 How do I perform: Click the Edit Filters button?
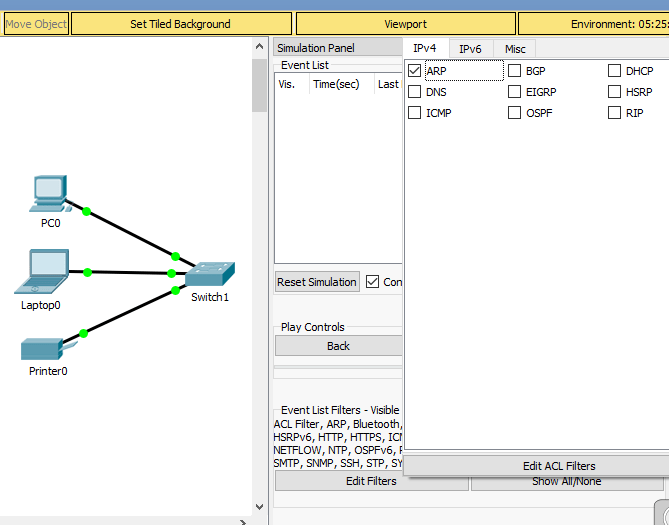[371, 481]
